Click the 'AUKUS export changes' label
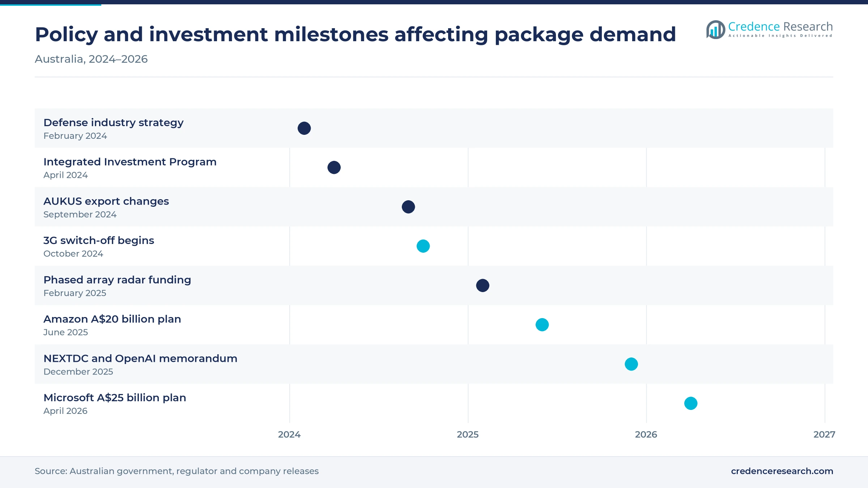Viewport: 868px width, 488px height. click(106, 201)
